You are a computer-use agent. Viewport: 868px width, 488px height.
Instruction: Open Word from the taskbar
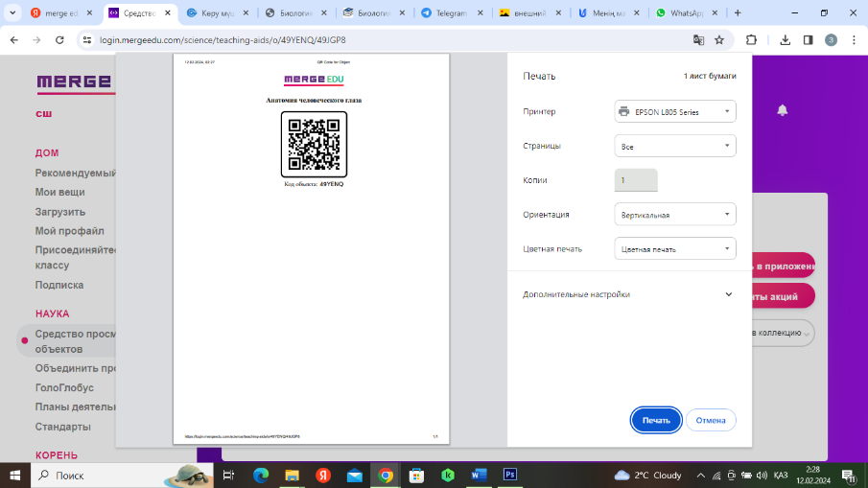pos(479,476)
